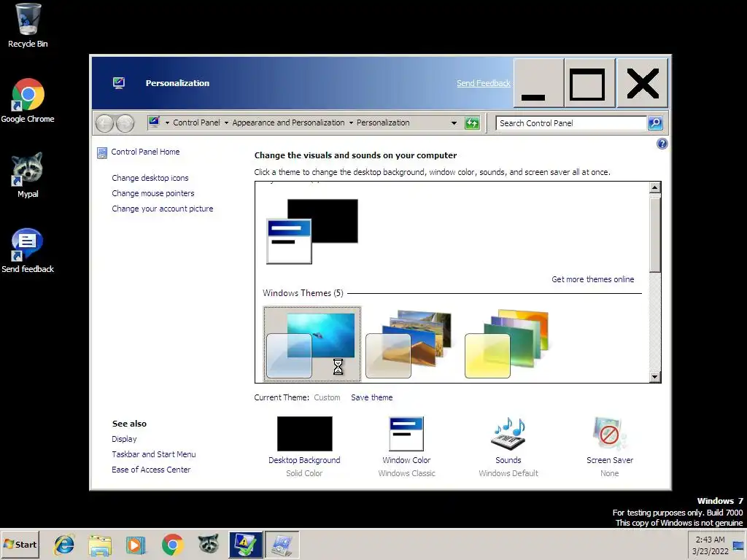Open the Recycle Bin desktop icon
The height and width of the screenshot is (560, 747).
pos(28,26)
